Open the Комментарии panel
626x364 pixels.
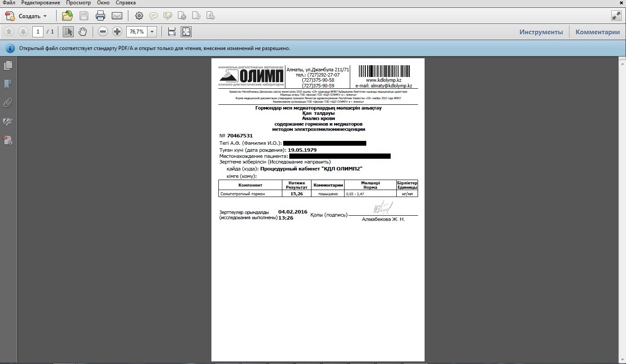pos(597,32)
